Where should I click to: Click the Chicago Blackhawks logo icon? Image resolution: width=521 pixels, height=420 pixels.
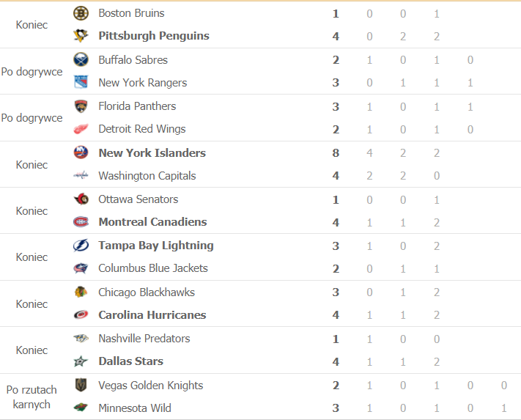tap(81, 292)
